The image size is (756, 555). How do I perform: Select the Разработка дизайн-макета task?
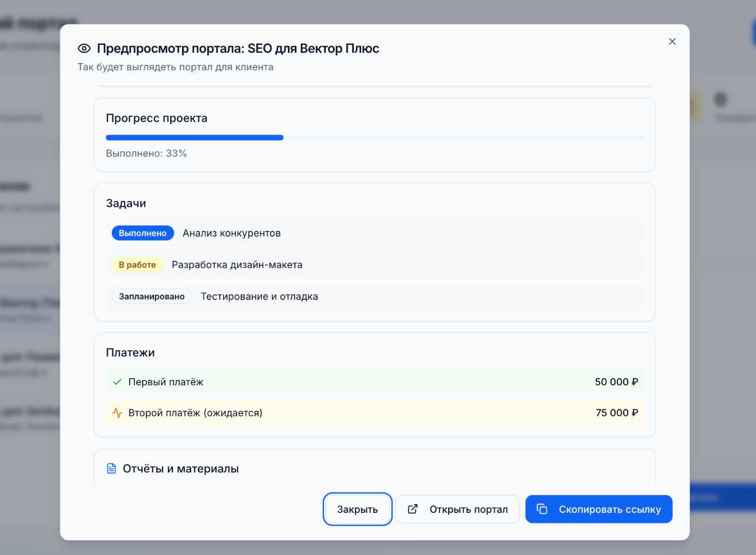tap(375, 265)
